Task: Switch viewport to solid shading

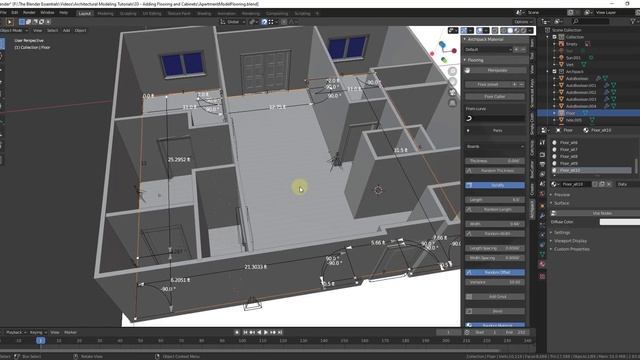Action: 510,30
